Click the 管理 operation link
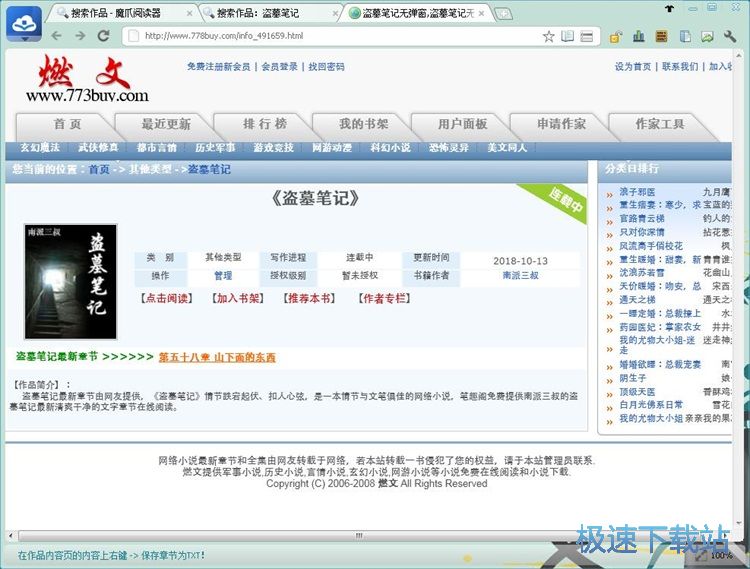This screenshot has width=750, height=569. 223,275
